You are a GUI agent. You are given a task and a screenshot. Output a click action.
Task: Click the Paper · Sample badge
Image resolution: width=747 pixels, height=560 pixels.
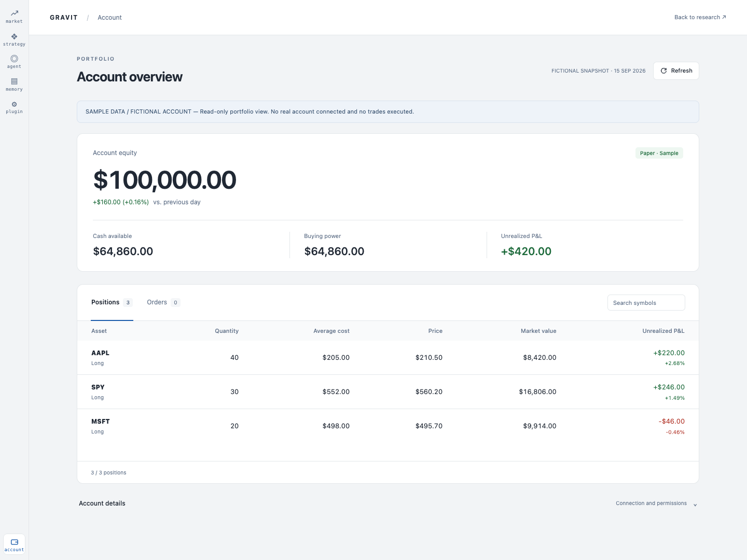click(x=659, y=153)
